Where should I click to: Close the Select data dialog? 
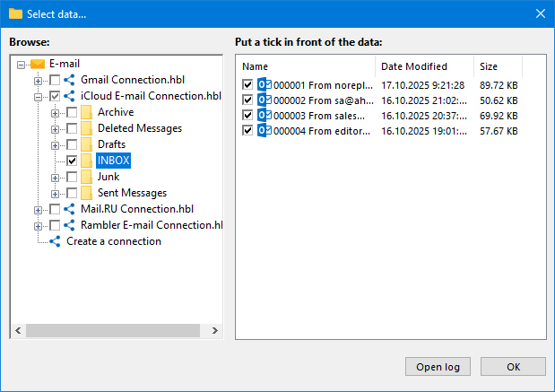tap(540, 13)
